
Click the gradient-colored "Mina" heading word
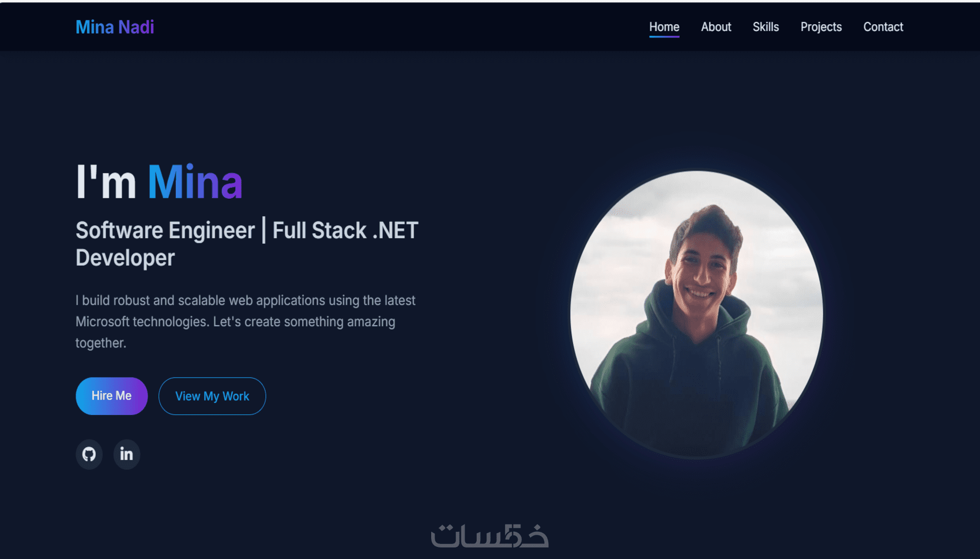coord(195,182)
